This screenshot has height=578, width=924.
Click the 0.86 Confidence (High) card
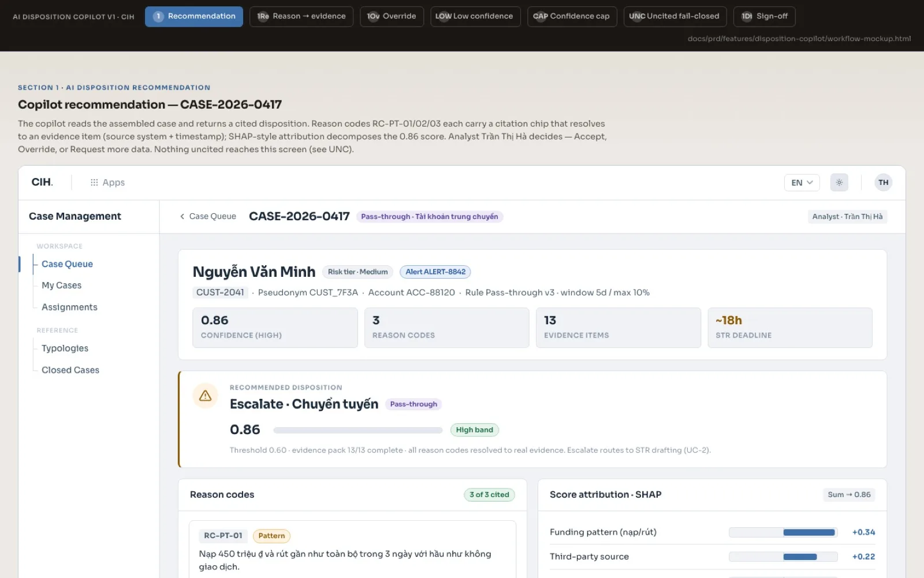tap(275, 328)
